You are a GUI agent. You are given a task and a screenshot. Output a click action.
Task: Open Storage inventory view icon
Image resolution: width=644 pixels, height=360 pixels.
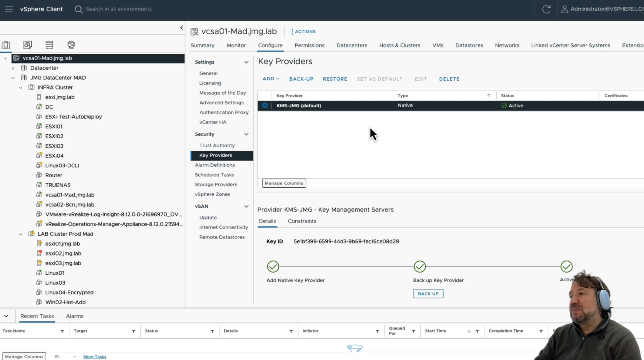pyautogui.click(x=49, y=45)
